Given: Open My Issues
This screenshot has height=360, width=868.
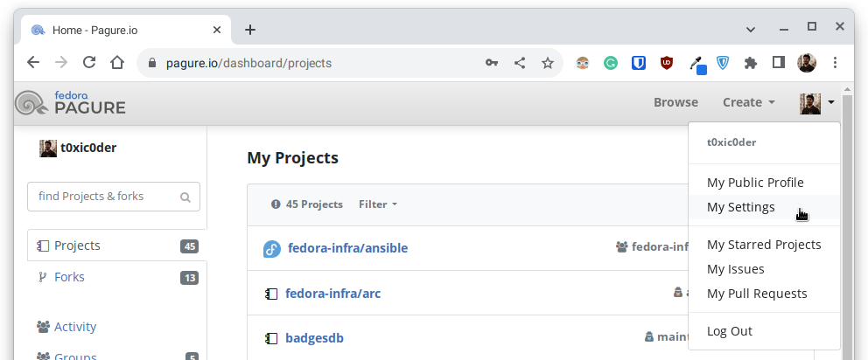Looking at the screenshot, I should pos(764,269).
